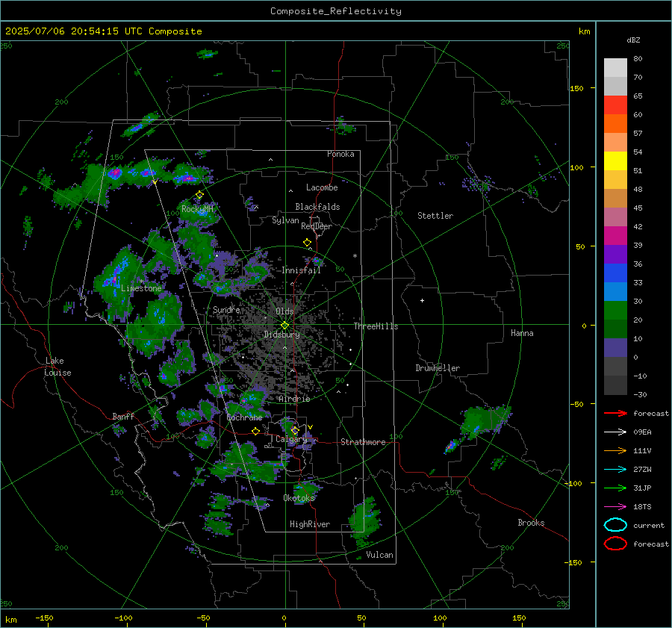672x628 pixels.
Task: Click the Okotoks town label
Action: [x=299, y=498]
